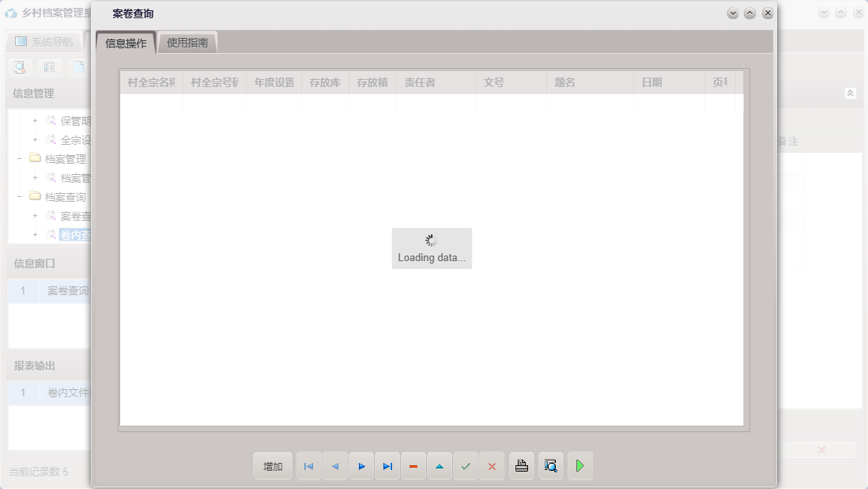This screenshot has height=489, width=868.
Task: Select highlighted 卷内查 tree item
Action: pos(75,235)
